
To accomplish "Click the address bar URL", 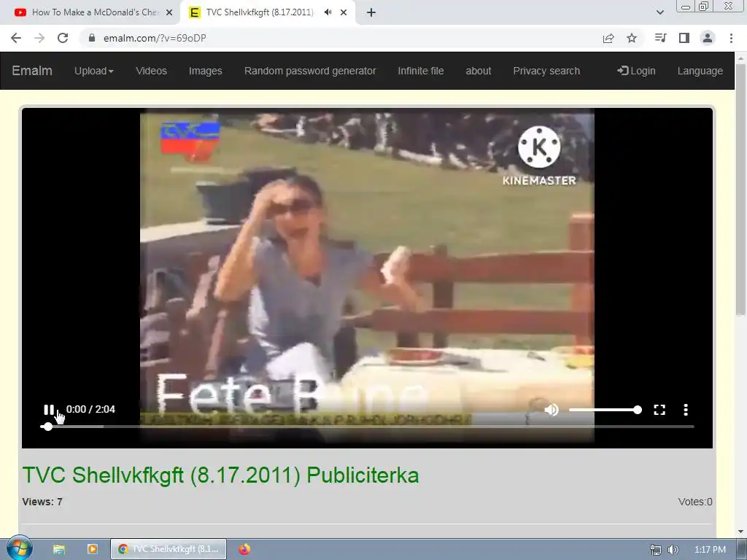I will [155, 38].
